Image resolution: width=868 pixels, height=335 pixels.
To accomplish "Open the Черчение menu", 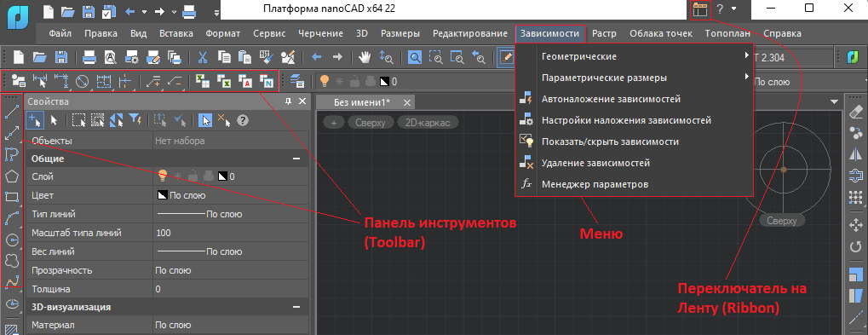I will [x=320, y=33].
